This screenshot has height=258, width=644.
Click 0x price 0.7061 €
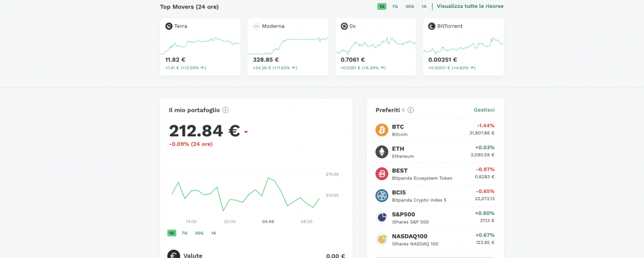353,60
